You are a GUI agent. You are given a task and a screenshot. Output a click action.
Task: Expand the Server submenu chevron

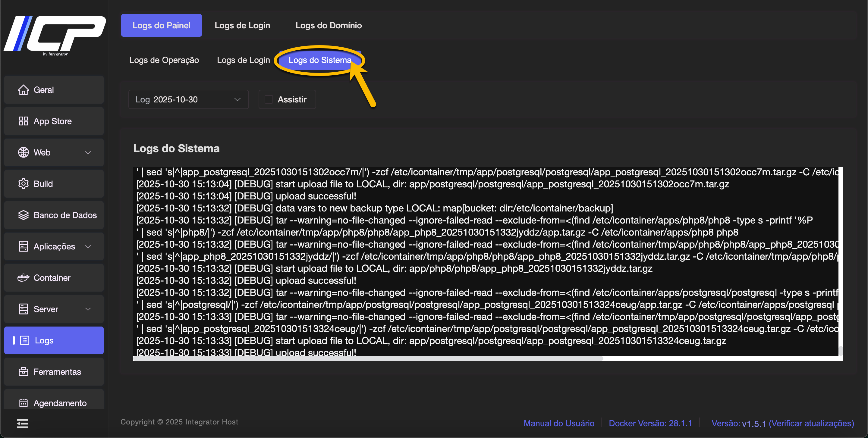88,309
